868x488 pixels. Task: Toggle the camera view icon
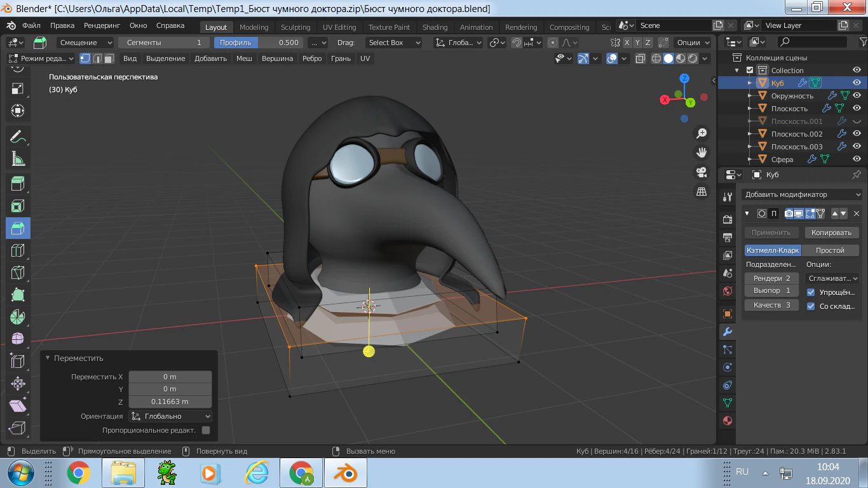702,172
